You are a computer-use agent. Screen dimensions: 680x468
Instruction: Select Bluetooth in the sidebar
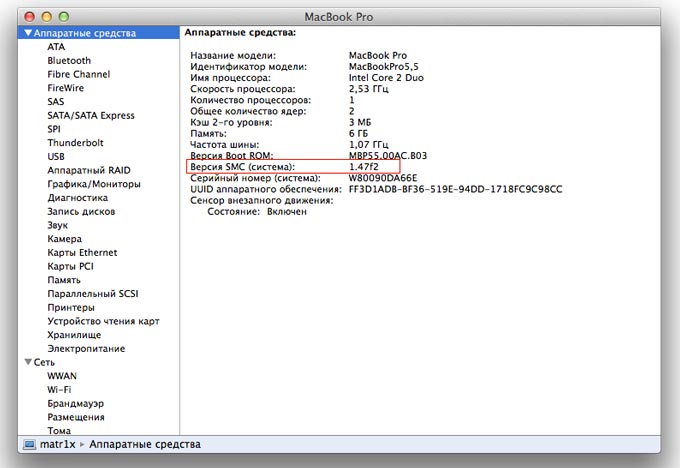(x=69, y=60)
